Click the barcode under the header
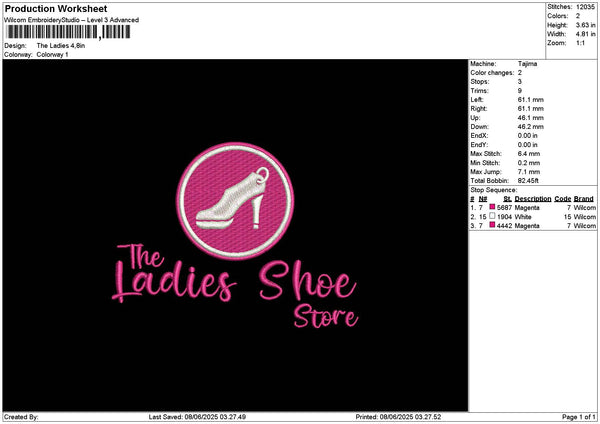 tap(67, 32)
